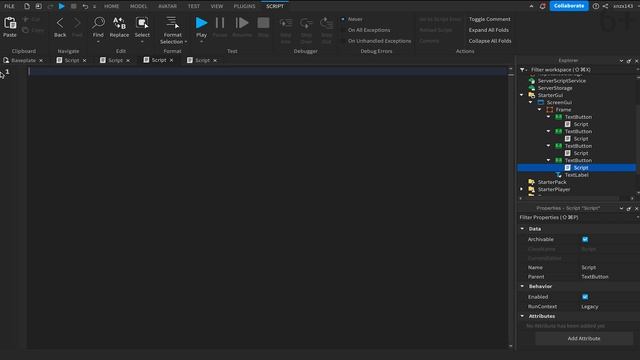The width and height of the screenshot is (640, 360).
Task: Collapse the Attributes section
Action: pos(522,316)
